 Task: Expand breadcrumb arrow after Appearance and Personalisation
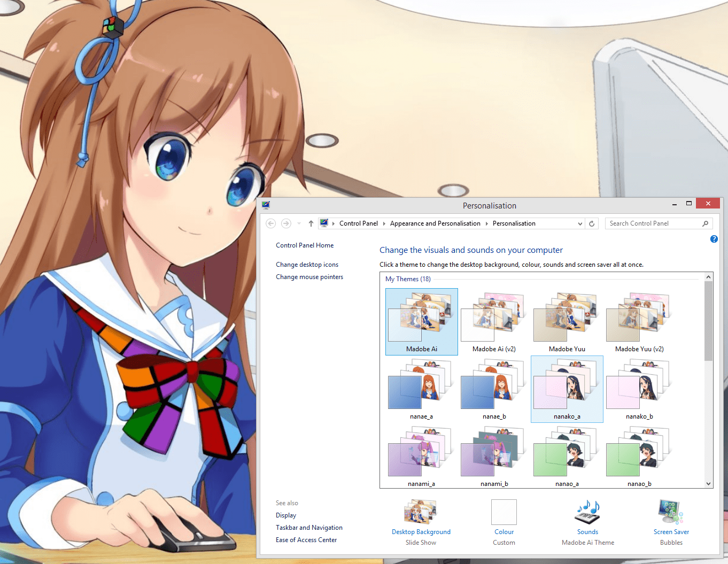coord(486,223)
